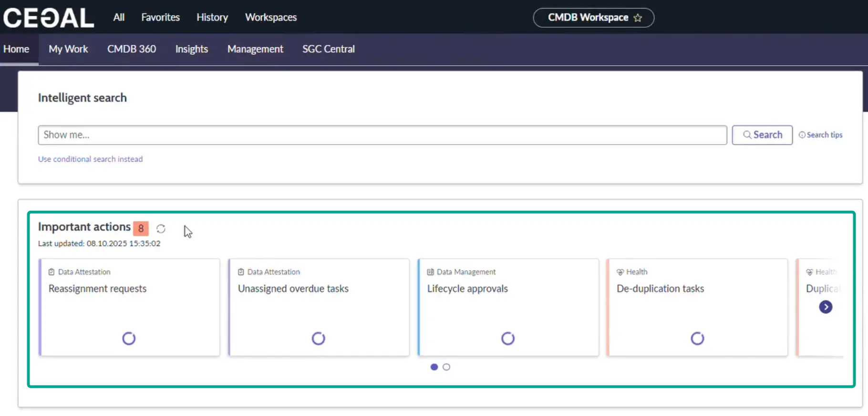This screenshot has width=868, height=416.
Task: Favorite the CMDB Workspace with star icon
Action: tap(638, 18)
